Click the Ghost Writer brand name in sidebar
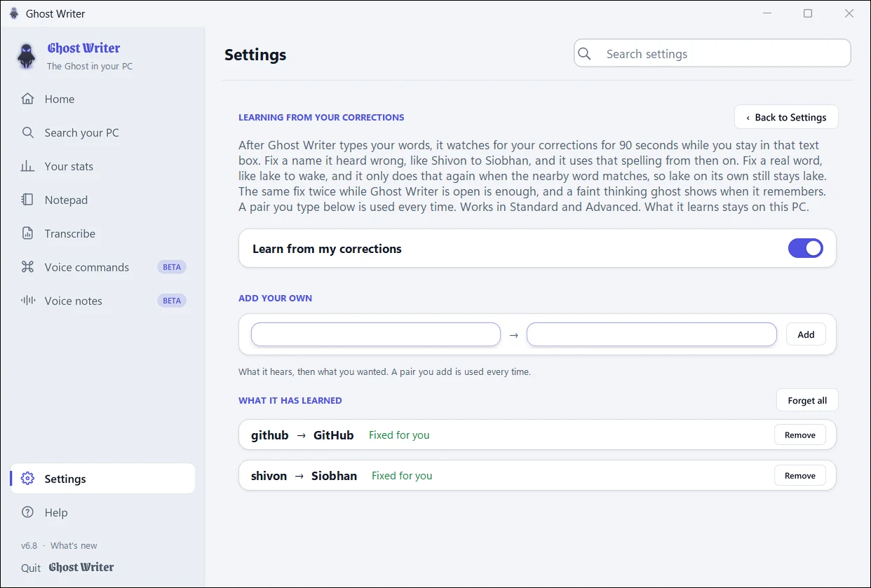 (x=83, y=48)
